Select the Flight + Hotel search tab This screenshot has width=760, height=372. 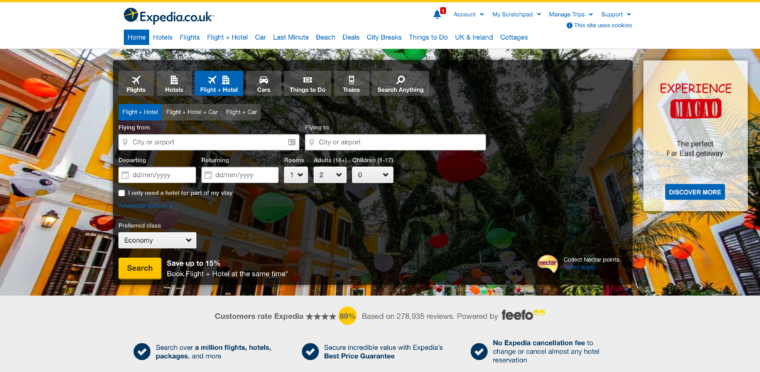(219, 83)
